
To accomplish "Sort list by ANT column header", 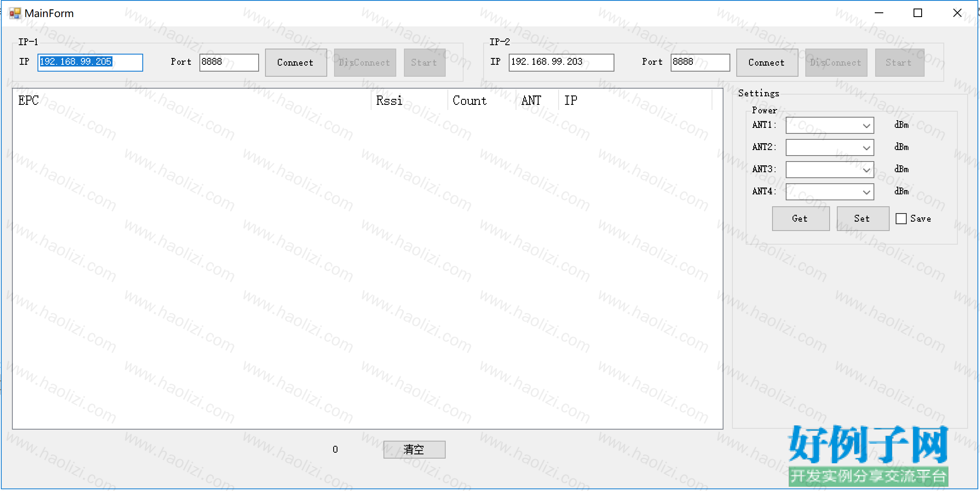I will [537, 101].
